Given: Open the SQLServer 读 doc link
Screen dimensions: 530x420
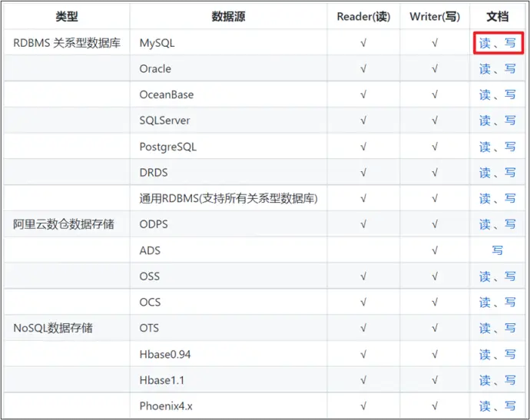Looking at the screenshot, I should (x=485, y=121).
